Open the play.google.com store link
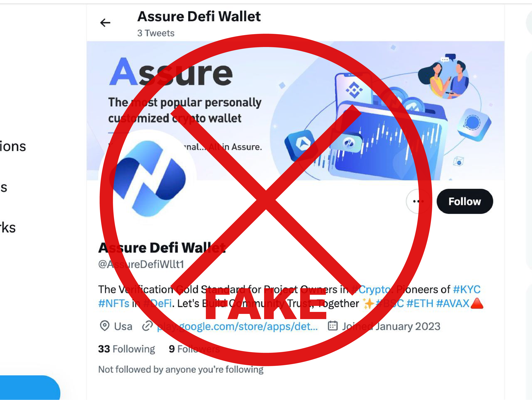 tap(237, 326)
